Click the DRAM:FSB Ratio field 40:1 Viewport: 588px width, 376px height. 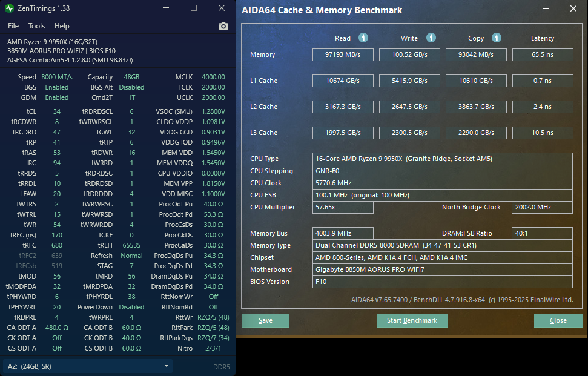[542, 233]
